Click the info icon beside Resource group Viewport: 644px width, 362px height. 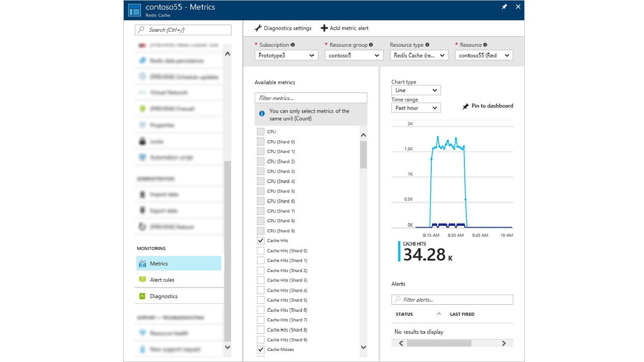click(x=371, y=45)
